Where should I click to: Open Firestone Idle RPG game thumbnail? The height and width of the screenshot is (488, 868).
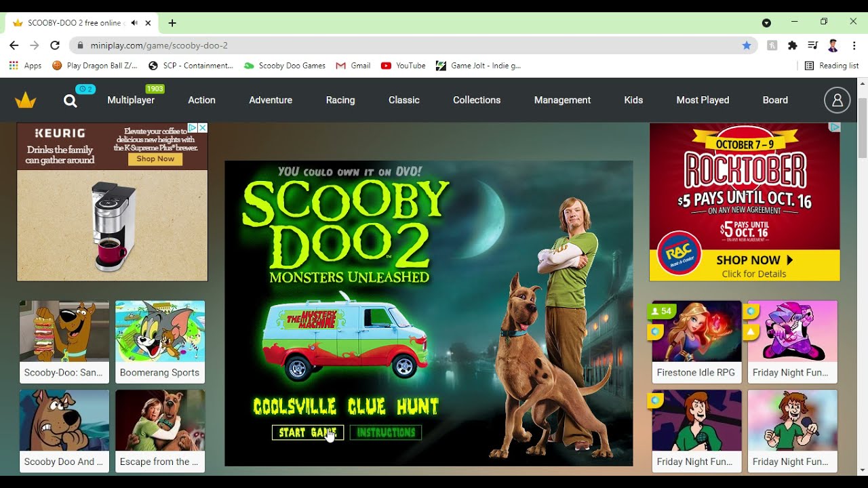pos(696,342)
